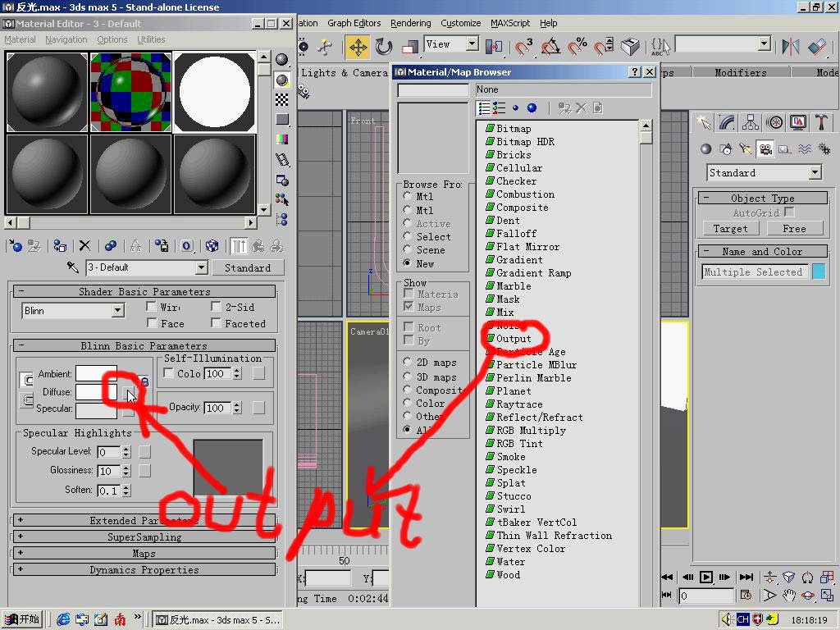The image size is (840, 630).
Task: Expand the Maps rollout
Action: click(x=144, y=554)
